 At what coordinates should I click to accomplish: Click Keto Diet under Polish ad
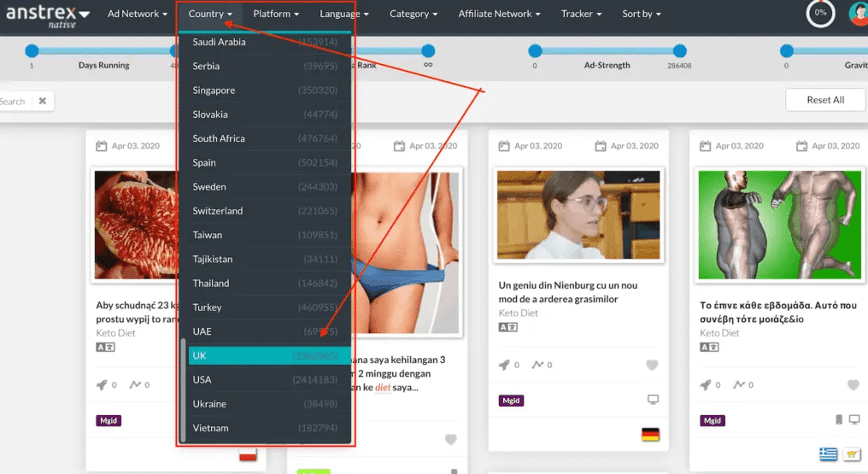pos(115,333)
